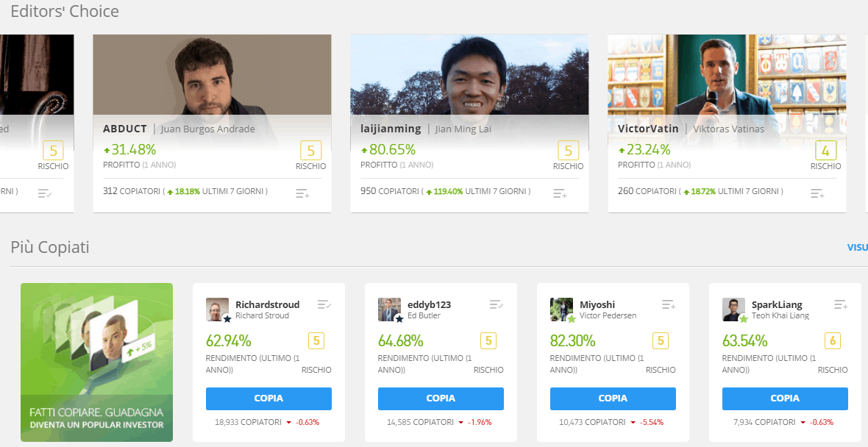Image resolution: width=868 pixels, height=447 pixels.
Task: Click 950 COPIATORI text on laijianming card
Action: (390, 191)
